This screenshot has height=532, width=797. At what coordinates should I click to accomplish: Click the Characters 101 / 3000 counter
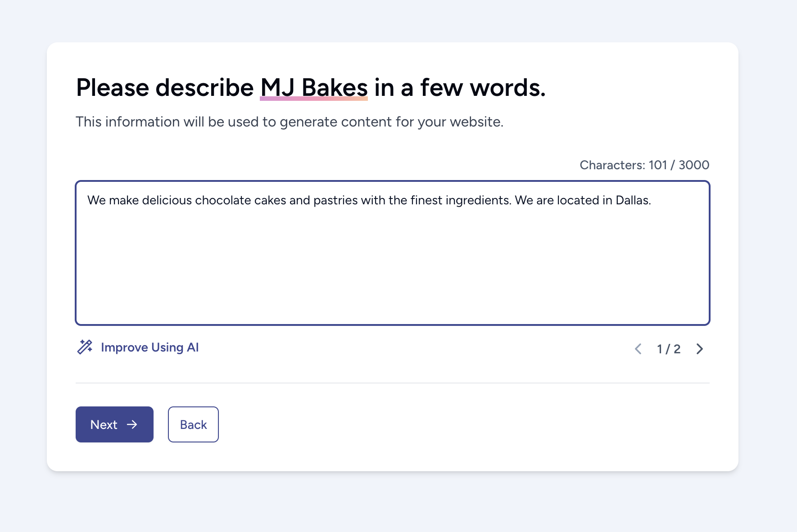[x=644, y=165]
